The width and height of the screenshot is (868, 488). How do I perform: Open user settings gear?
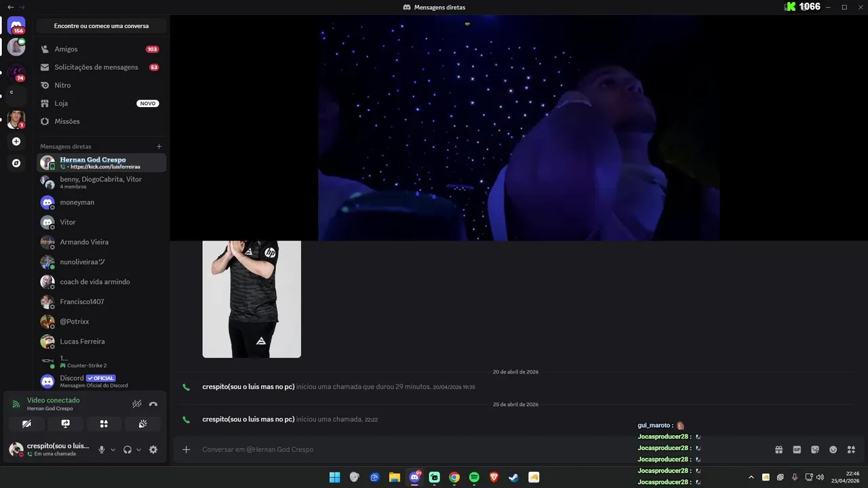click(153, 449)
